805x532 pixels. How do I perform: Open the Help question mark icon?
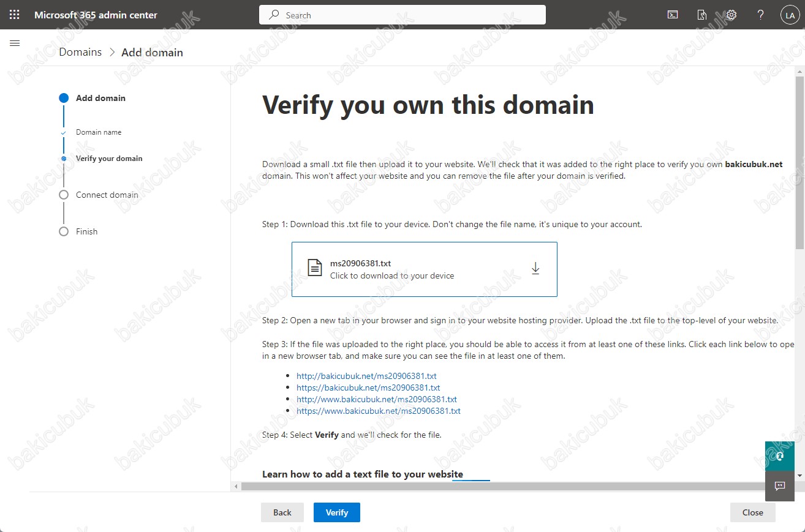click(x=760, y=15)
